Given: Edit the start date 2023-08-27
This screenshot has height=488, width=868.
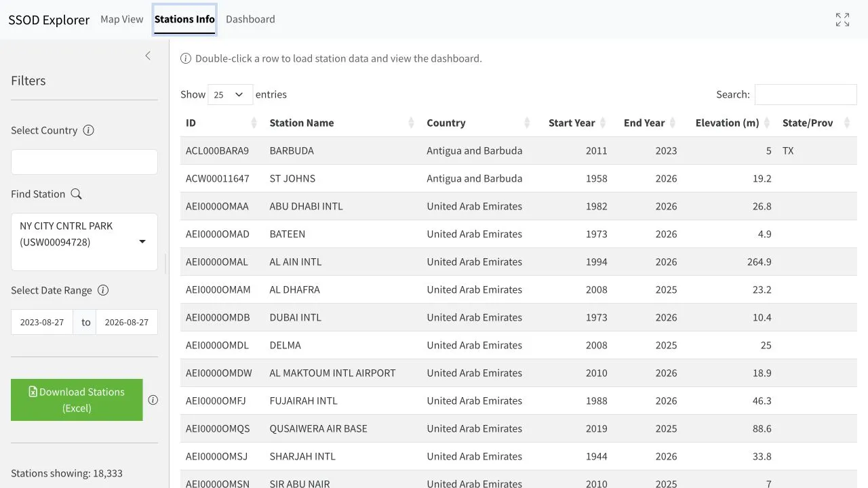Looking at the screenshot, I should point(42,322).
